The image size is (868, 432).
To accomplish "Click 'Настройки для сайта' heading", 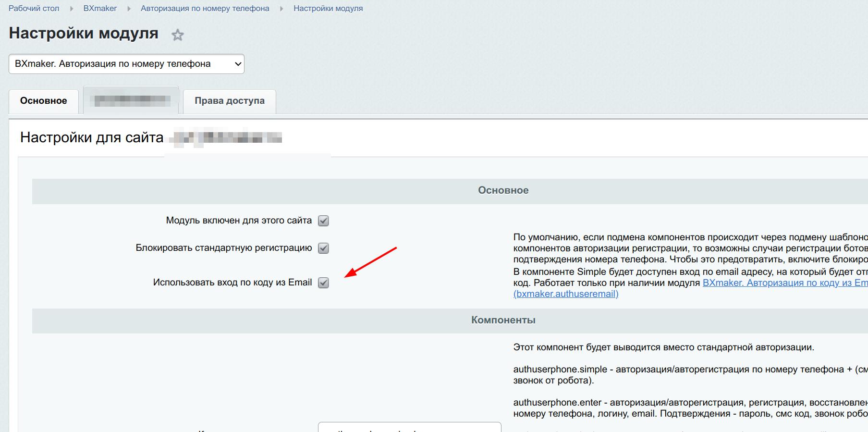I will pos(92,137).
